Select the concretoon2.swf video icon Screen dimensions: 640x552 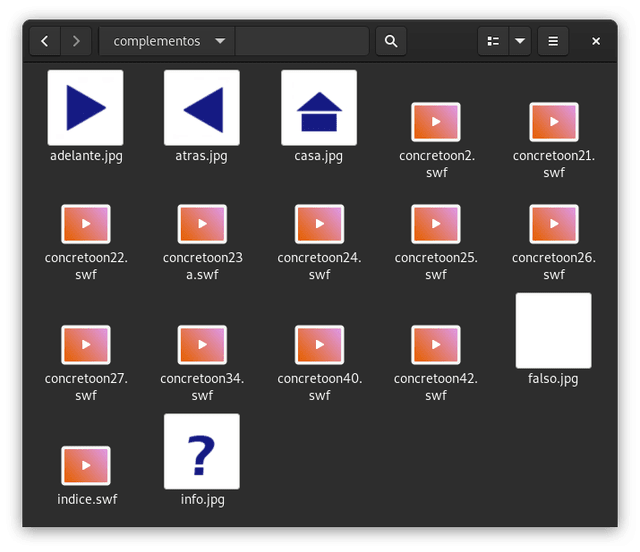(x=436, y=122)
